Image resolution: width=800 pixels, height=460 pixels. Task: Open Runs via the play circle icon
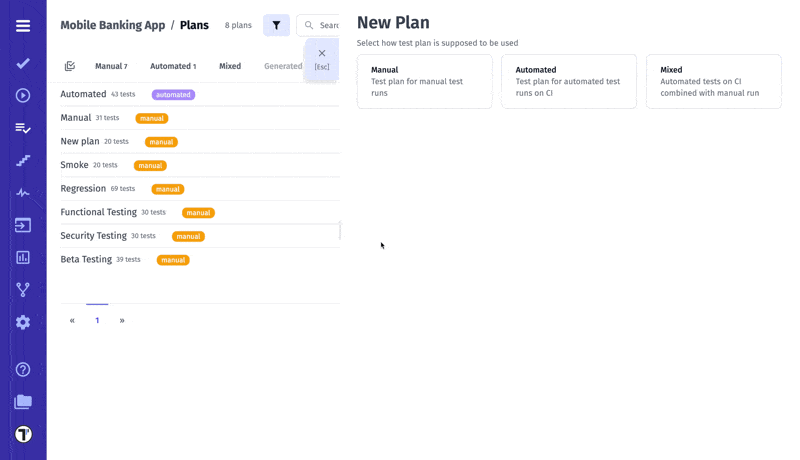tap(23, 96)
